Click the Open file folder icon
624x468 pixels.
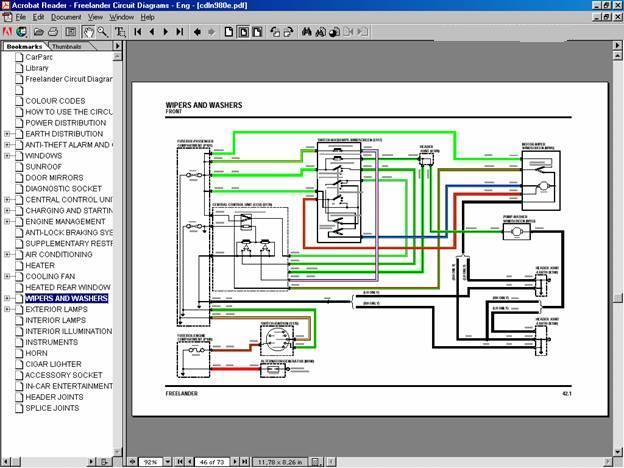(x=39, y=32)
